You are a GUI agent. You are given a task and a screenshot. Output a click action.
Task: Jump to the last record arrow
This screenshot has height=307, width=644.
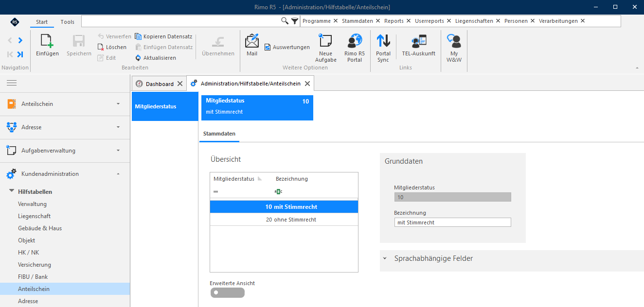click(20, 54)
